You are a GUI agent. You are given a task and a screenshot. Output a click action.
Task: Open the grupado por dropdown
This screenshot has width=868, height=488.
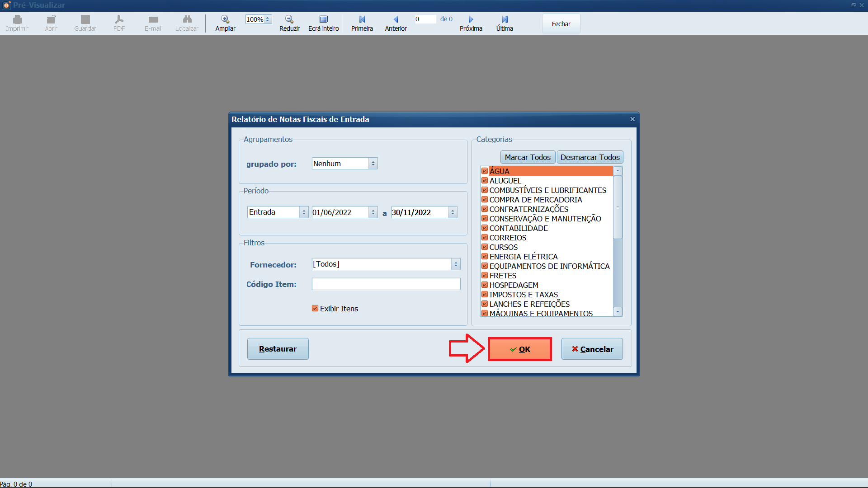373,164
